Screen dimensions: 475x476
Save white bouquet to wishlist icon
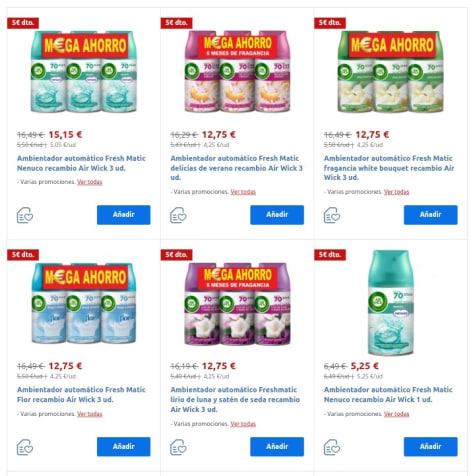(332, 215)
